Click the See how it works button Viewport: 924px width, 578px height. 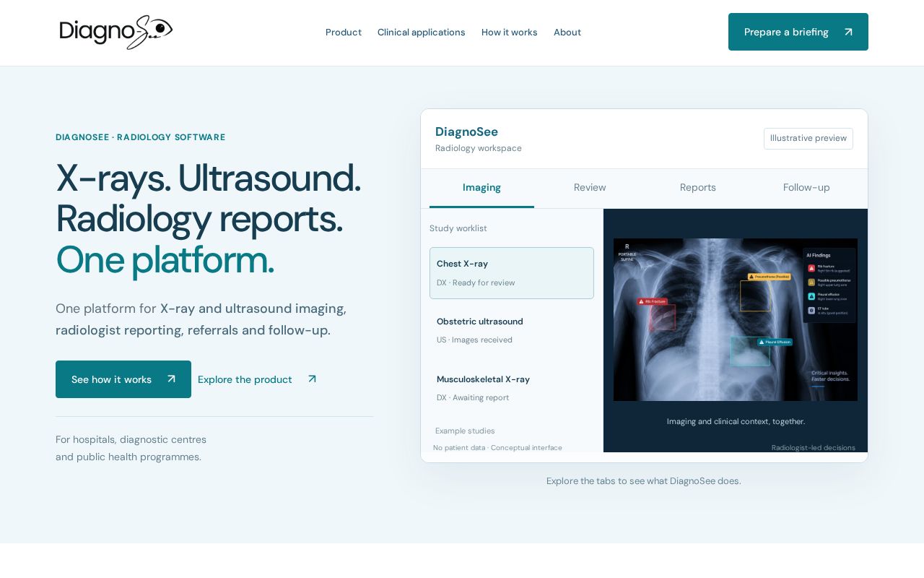[x=123, y=379]
